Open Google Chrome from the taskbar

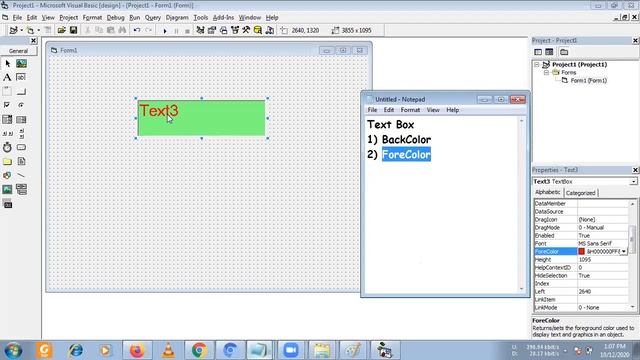pyautogui.click(x=199, y=350)
